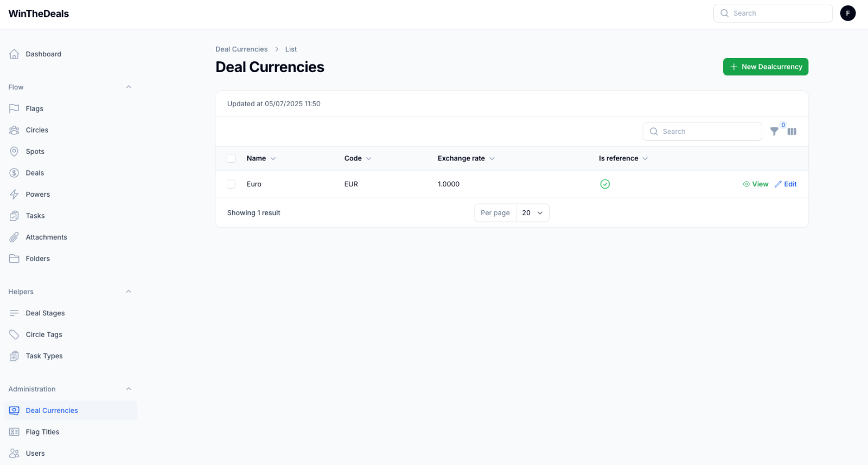Image resolution: width=868 pixels, height=465 pixels.
Task: Open the Per page 20 dropdown
Action: 532,213
